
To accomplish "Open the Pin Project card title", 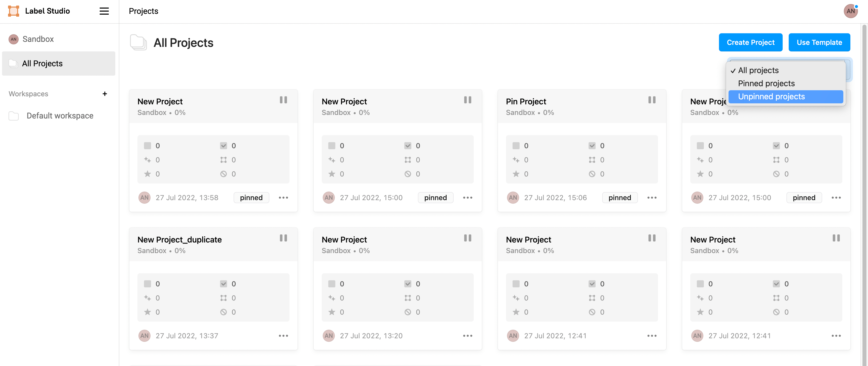I will click(526, 102).
